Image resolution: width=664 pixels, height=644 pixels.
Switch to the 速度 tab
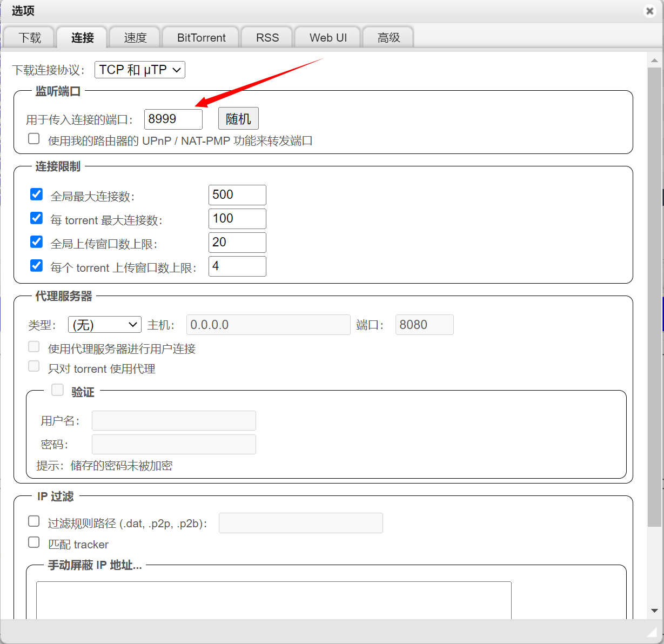click(x=135, y=38)
